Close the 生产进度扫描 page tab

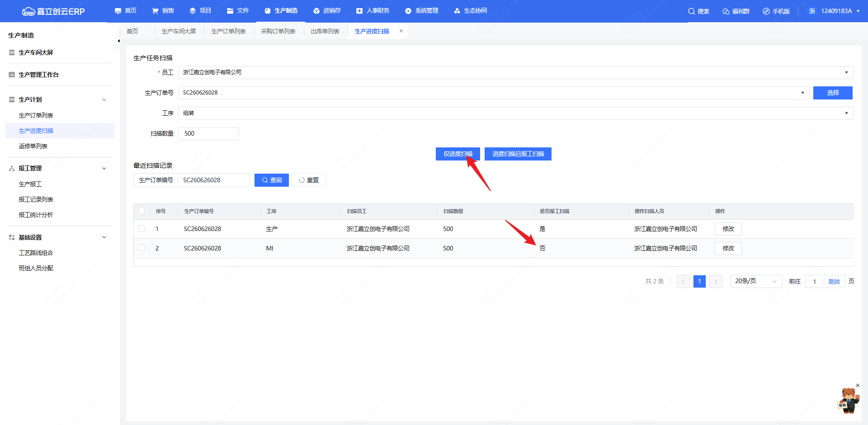[x=401, y=31]
